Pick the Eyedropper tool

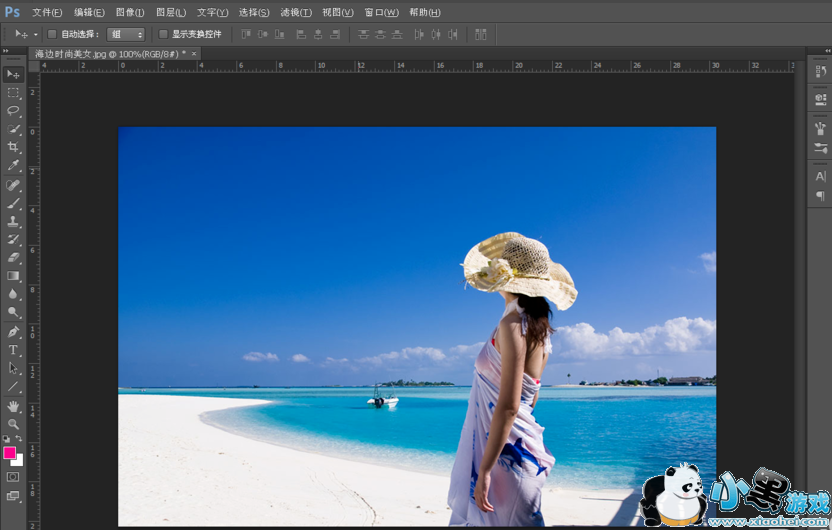pos(13,165)
